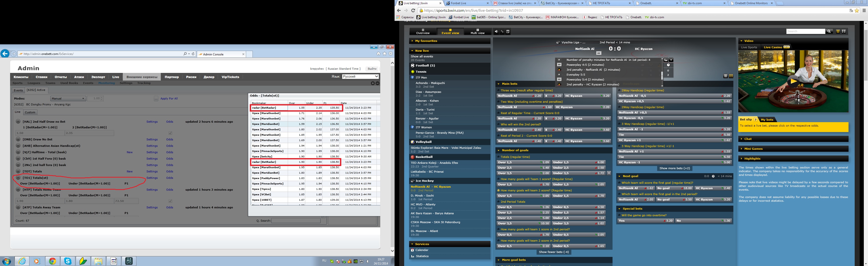Toggle checkbox in 2nd Half Draw no Bet row

[x=170, y=133]
